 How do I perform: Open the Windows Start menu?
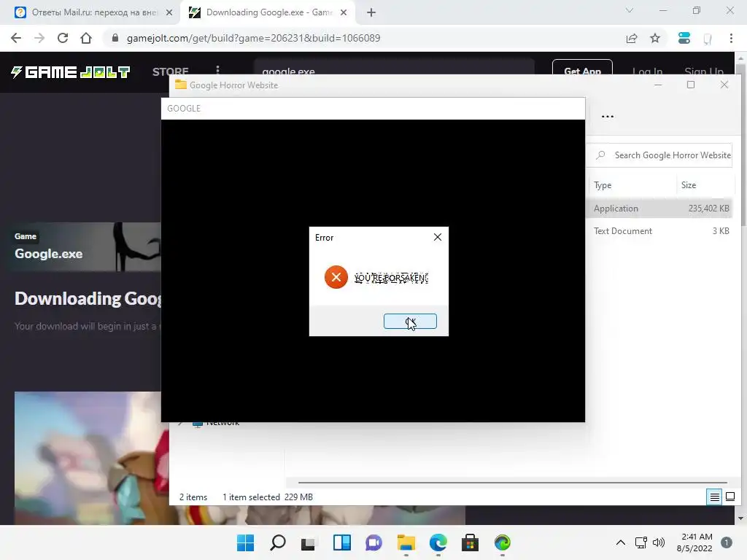246,542
